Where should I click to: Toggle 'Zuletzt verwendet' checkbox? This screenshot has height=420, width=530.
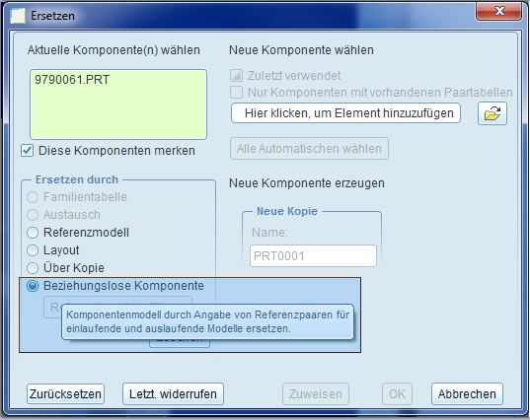236,76
